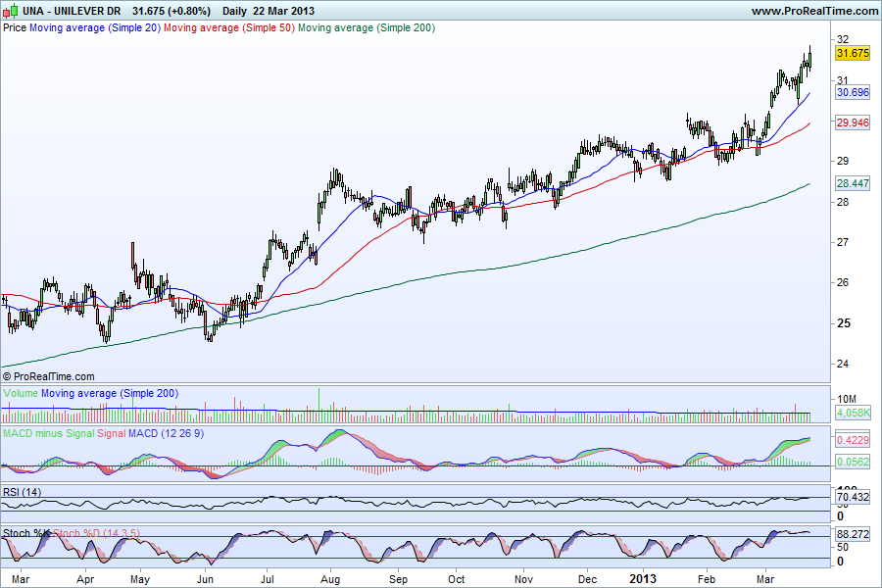The image size is (882, 588).
Task: Click the 0.4229 MACD value tag
Action: tap(853, 440)
